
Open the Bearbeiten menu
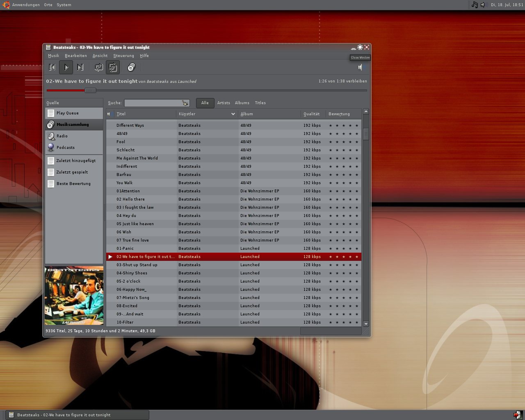click(x=76, y=56)
